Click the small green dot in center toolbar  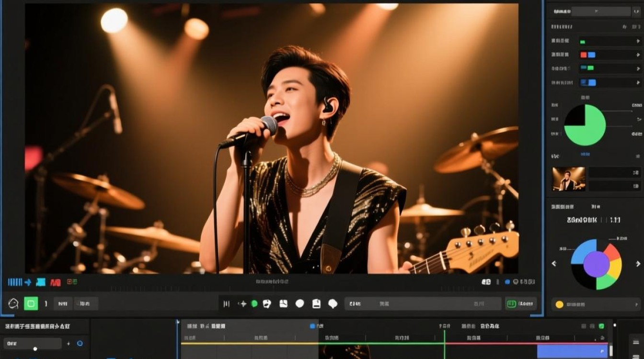[254, 303]
